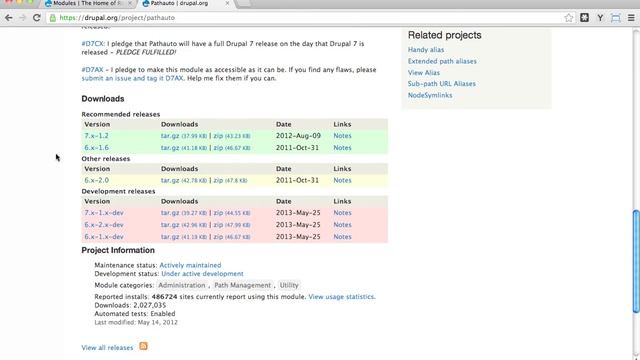Download zip for 6.x-2.0
The image size is (640, 360).
(218, 180)
